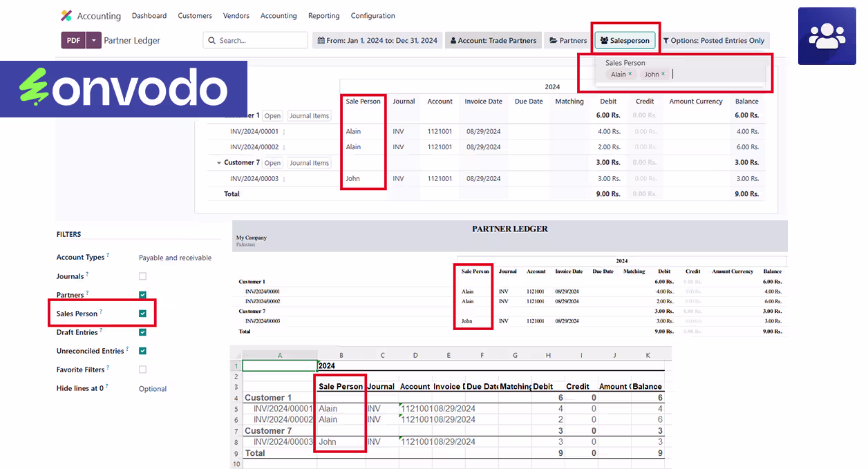Click the help mark next to Journals
868x469 pixels.
click(88, 274)
